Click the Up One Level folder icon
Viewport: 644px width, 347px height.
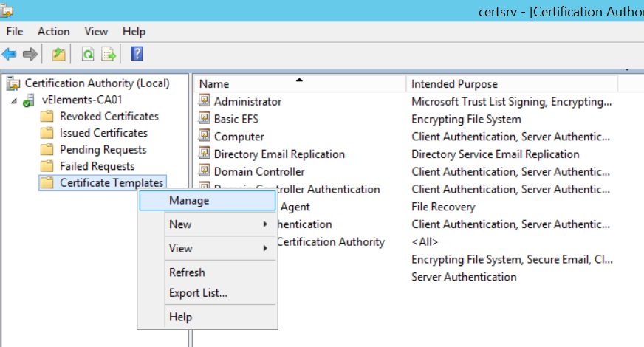coord(59,54)
